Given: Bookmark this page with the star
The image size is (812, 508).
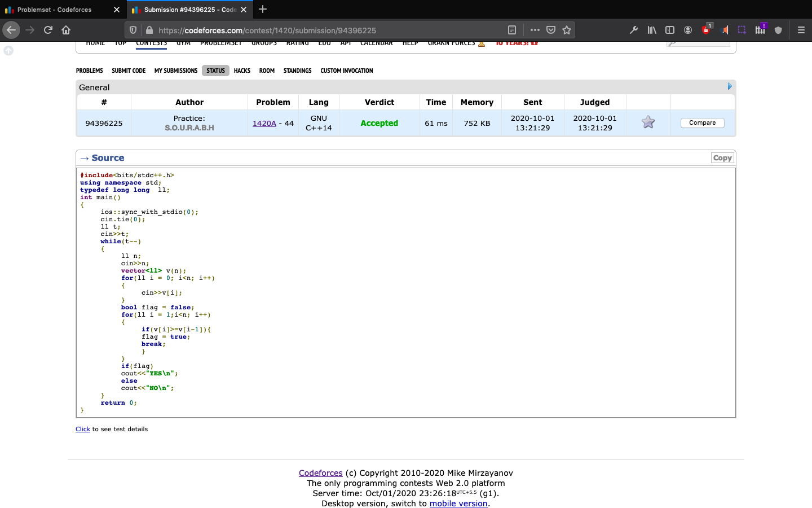Looking at the screenshot, I should [x=567, y=30].
